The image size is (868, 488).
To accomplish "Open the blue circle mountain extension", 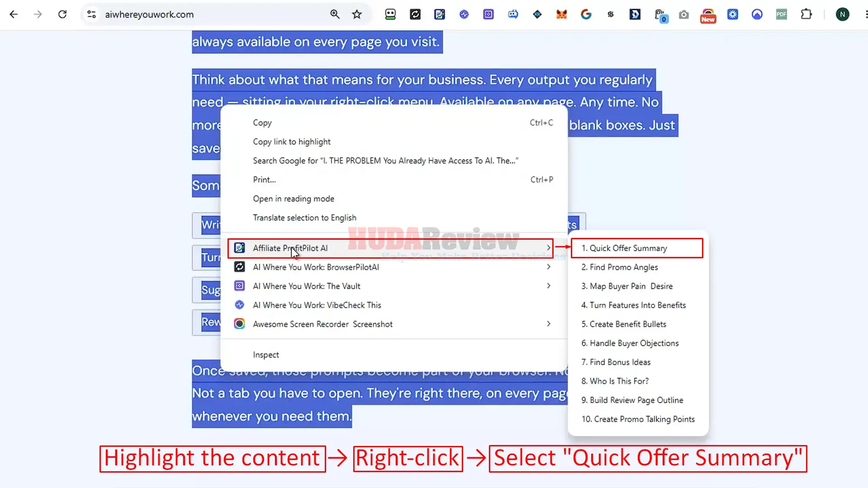I will pos(757,14).
